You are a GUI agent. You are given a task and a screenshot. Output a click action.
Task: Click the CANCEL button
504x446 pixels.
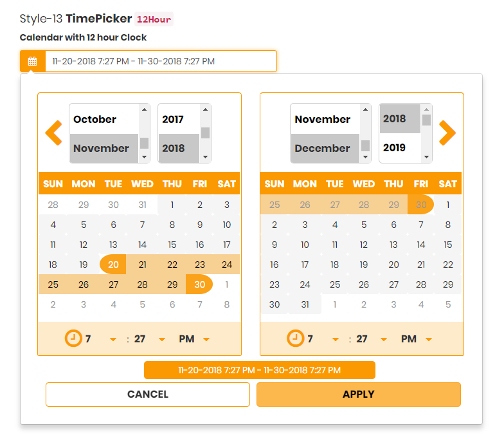pos(148,394)
